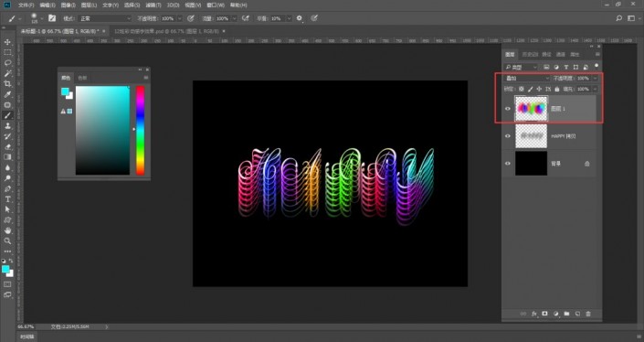
Task: Toggle lock all padlock in Layers panel
Action: coord(557,89)
